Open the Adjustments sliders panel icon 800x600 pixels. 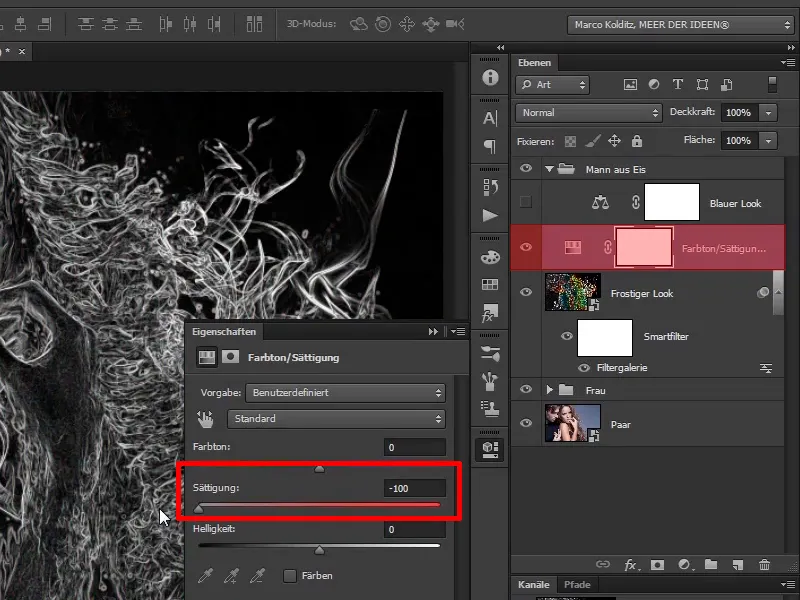click(x=490, y=353)
